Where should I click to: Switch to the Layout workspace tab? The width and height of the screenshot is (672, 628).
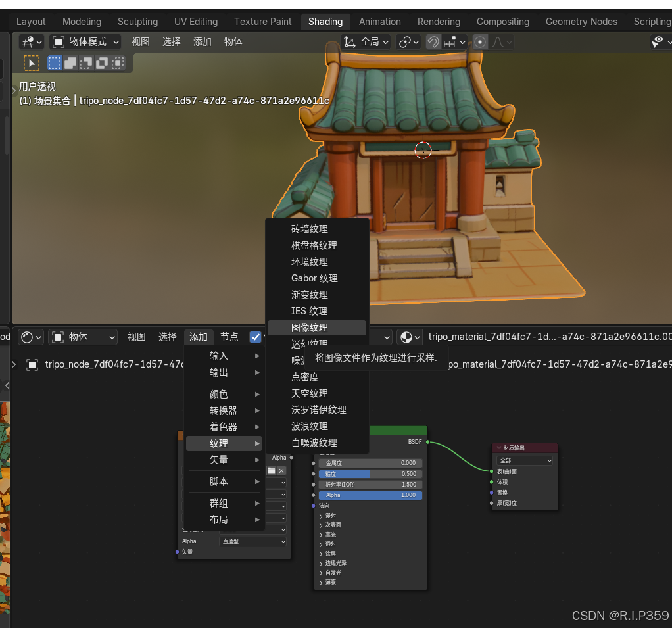(x=31, y=22)
